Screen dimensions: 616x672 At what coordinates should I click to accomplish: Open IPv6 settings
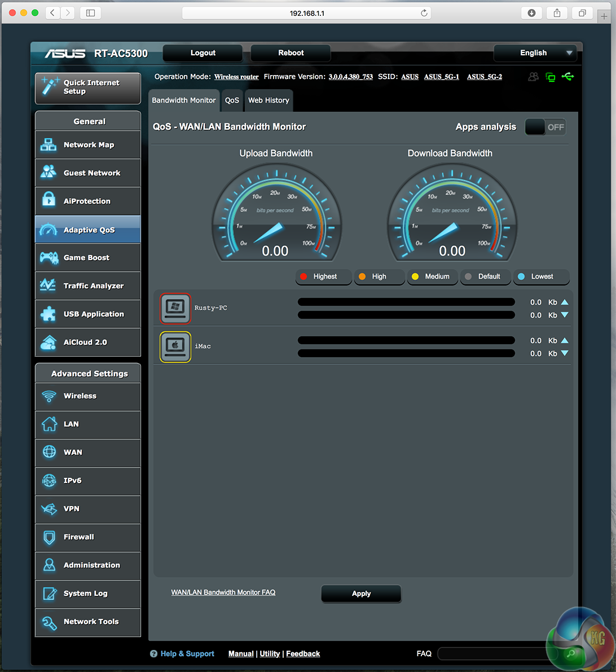pyautogui.click(x=88, y=480)
